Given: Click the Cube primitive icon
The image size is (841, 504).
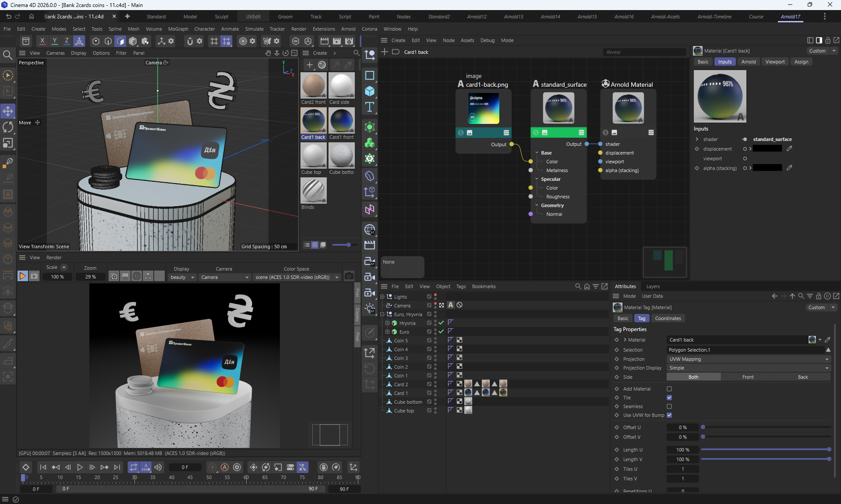Looking at the screenshot, I should tap(370, 91).
